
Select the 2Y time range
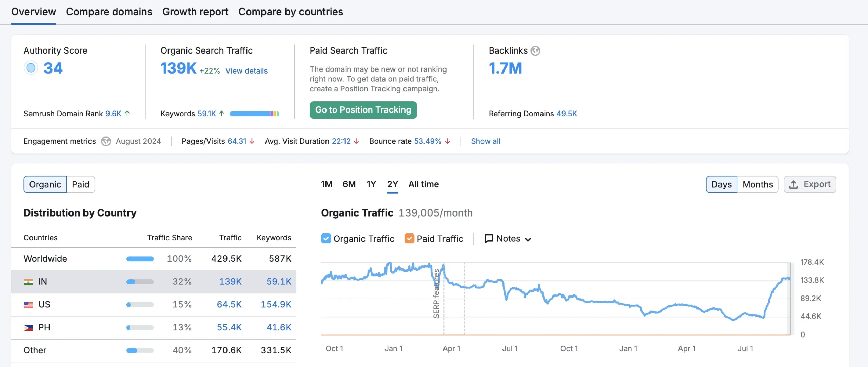(393, 184)
